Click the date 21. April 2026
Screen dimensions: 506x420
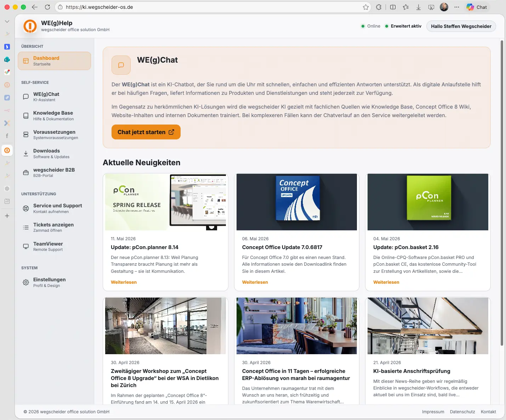387,363
